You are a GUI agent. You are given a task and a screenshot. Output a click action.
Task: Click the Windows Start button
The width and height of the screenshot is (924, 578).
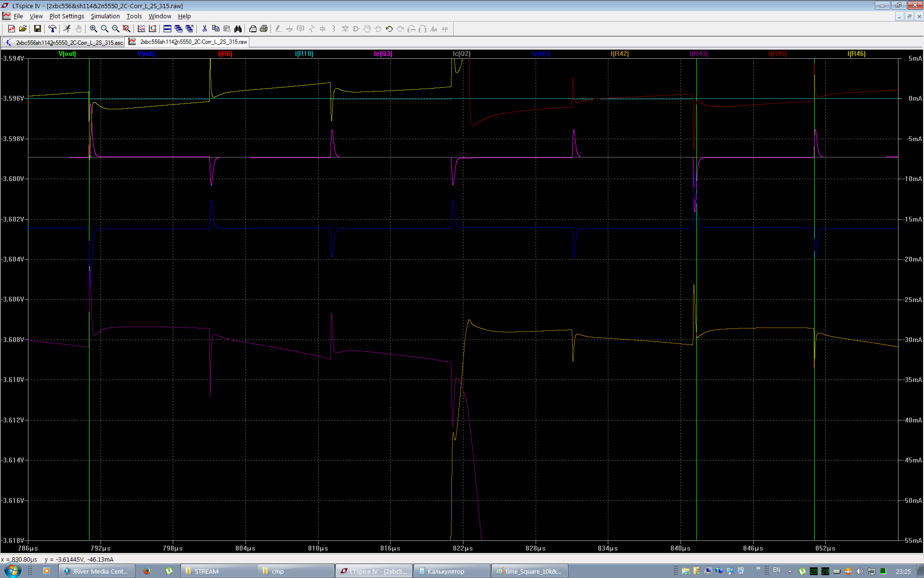pyautogui.click(x=12, y=571)
